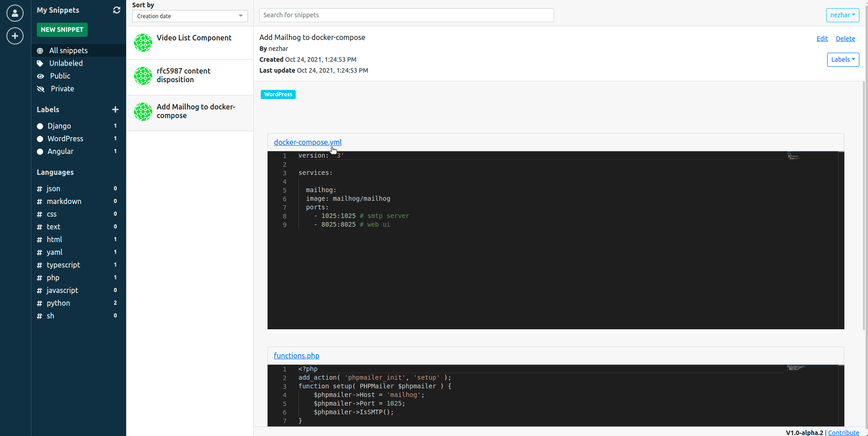Open the nezhar user dropdown
This screenshot has width=868, height=436.
(x=843, y=15)
